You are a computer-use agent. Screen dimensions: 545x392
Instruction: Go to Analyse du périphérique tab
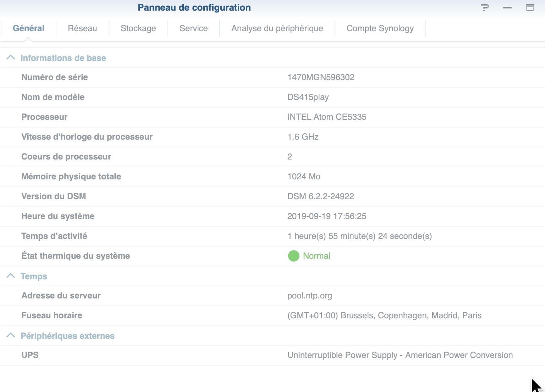coord(277,28)
